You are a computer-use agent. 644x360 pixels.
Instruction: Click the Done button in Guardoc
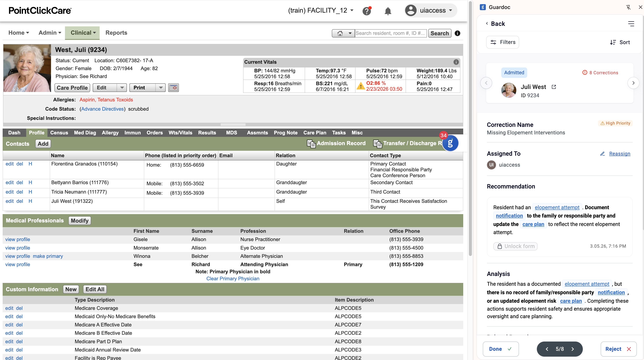coord(500,349)
